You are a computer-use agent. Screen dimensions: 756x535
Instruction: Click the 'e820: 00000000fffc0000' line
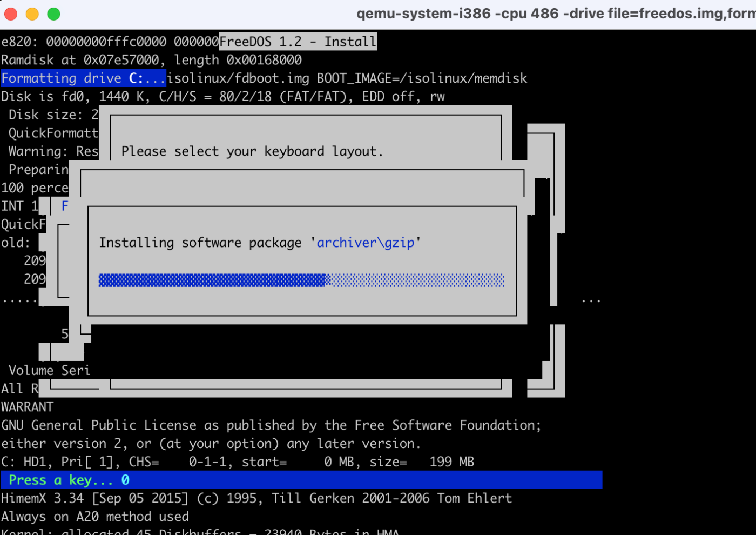(110, 42)
